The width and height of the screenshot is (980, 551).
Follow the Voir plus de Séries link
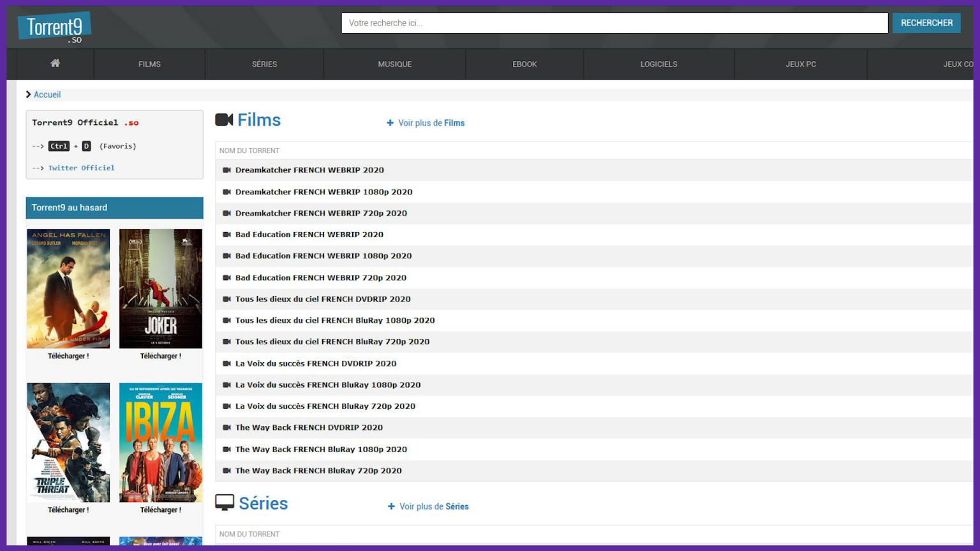pos(434,506)
